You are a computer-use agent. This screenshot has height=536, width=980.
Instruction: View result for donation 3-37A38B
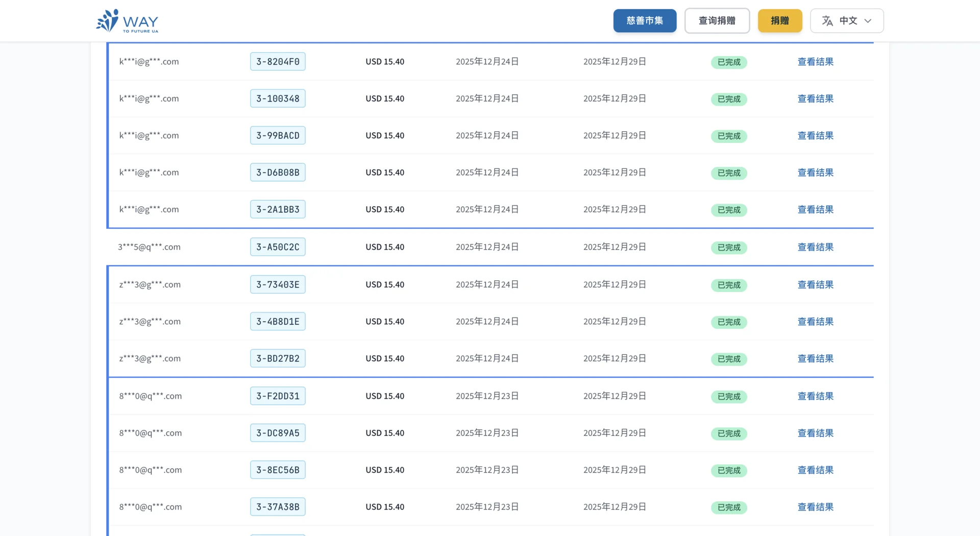click(815, 507)
